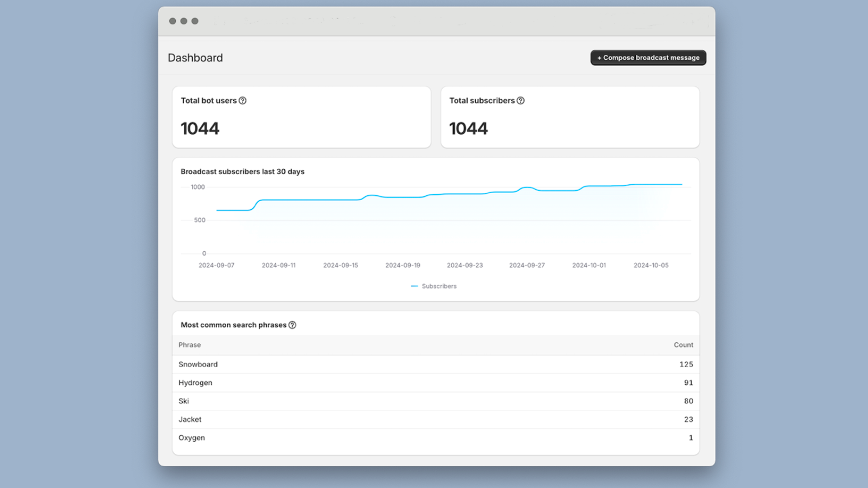Open the Most common search phrases help tooltip

(x=292, y=325)
